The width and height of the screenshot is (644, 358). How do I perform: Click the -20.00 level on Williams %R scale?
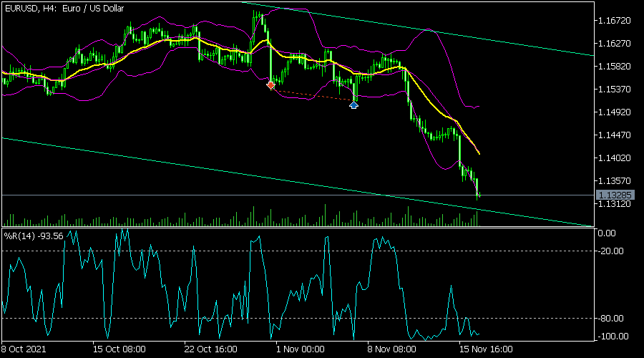point(611,251)
